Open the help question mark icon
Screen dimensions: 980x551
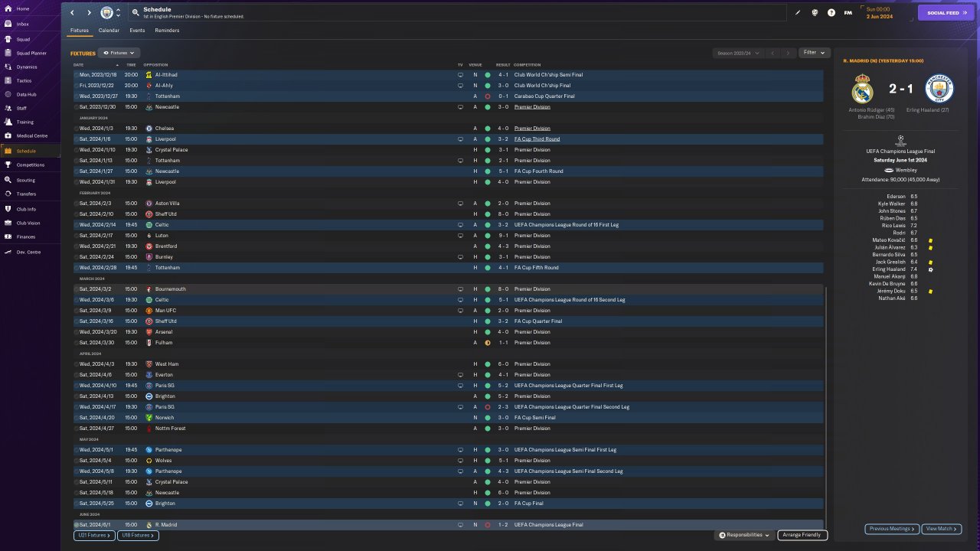pyautogui.click(x=831, y=12)
